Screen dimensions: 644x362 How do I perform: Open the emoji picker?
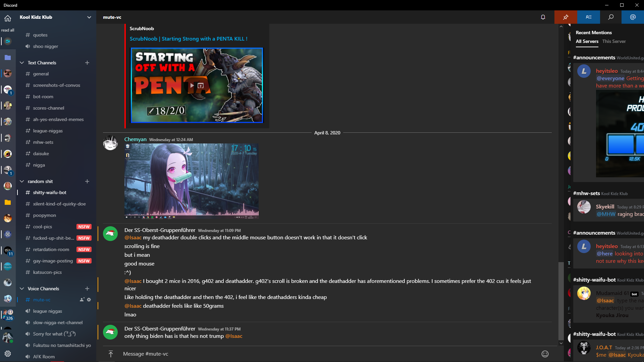(x=545, y=354)
